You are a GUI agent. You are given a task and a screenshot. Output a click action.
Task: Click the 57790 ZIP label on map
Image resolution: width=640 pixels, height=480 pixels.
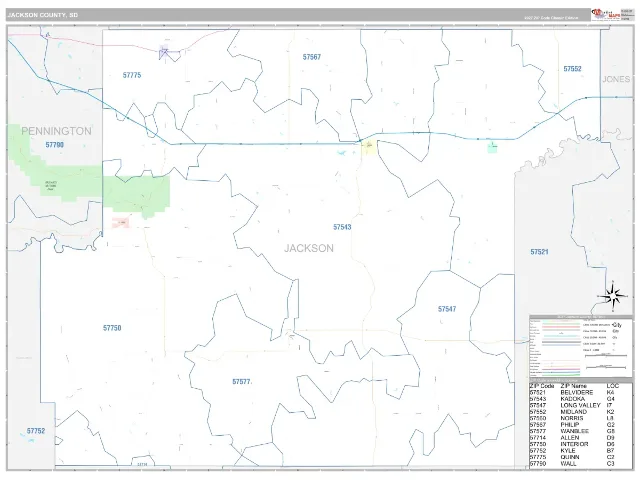55,145
